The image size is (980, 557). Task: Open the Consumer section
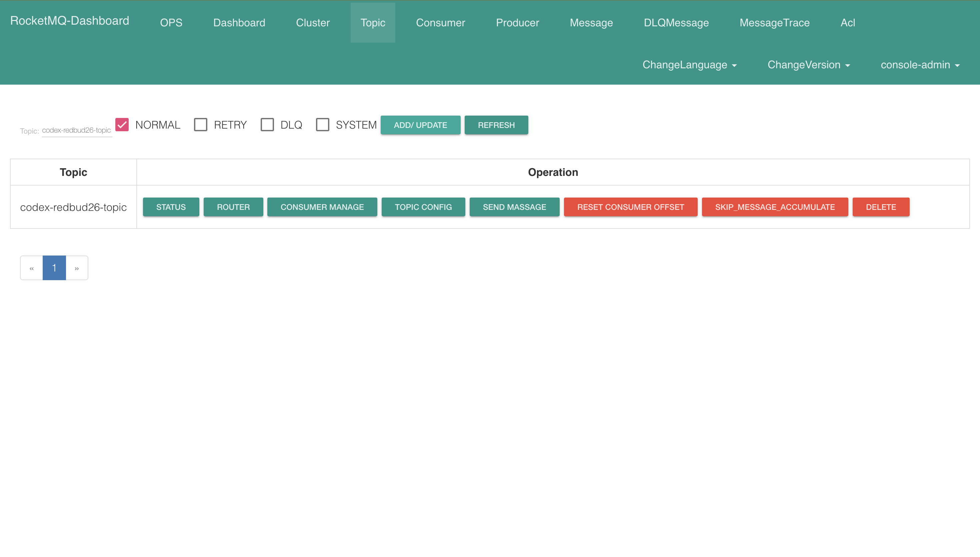click(440, 23)
